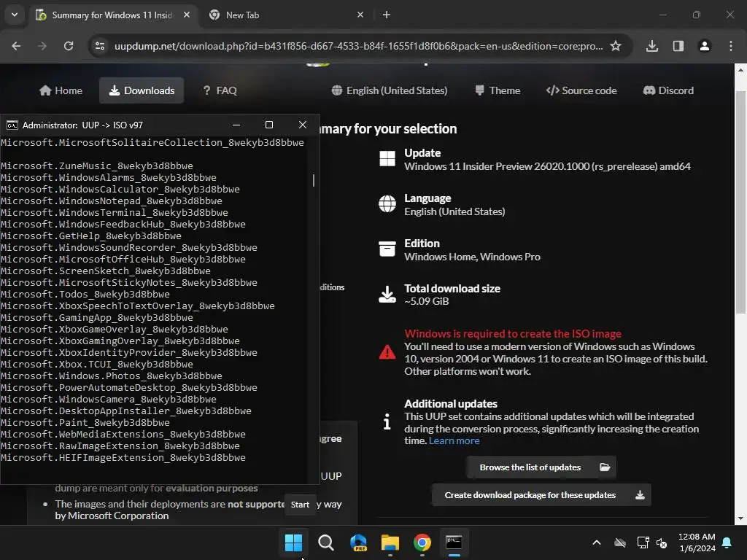Image resolution: width=747 pixels, height=560 pixels.
Task: Click the Additional updates info icon
Action: pyautogui.click(x=387, y=421)
